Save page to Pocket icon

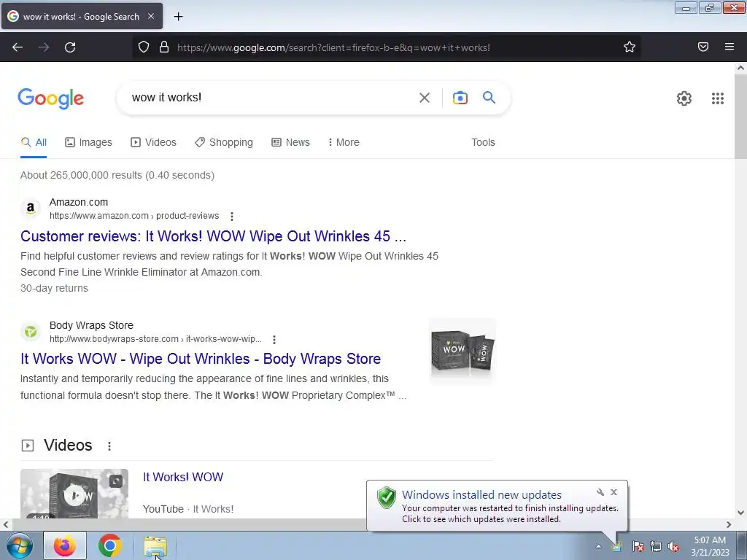[703, 47]
